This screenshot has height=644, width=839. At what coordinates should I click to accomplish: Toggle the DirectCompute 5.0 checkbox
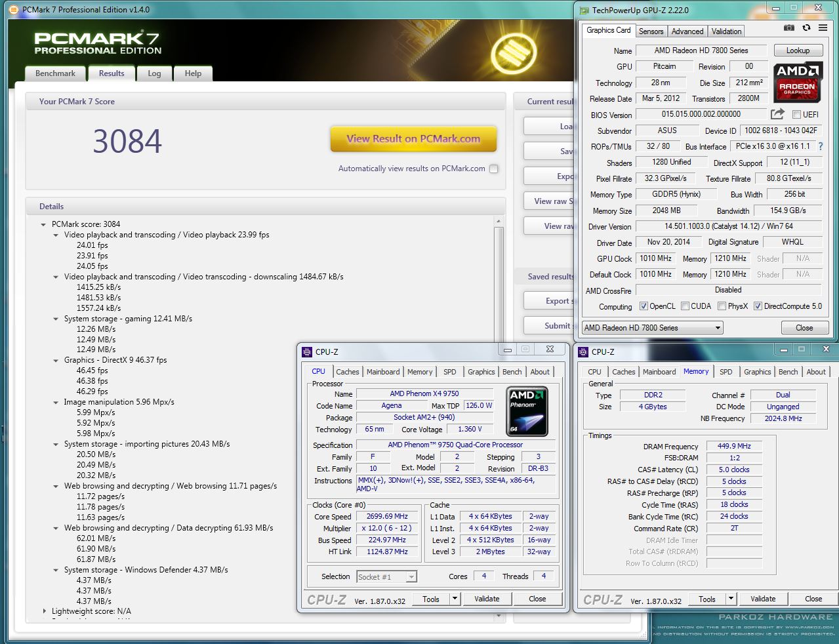(758, 306)
